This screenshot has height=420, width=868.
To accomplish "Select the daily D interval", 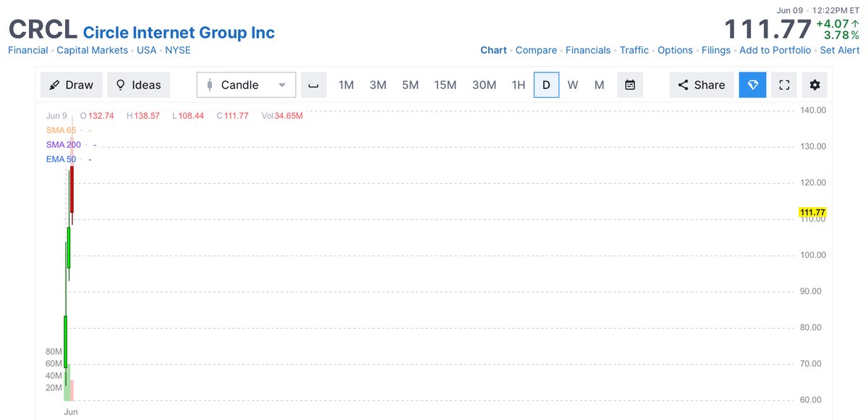I will pos(546,85).
